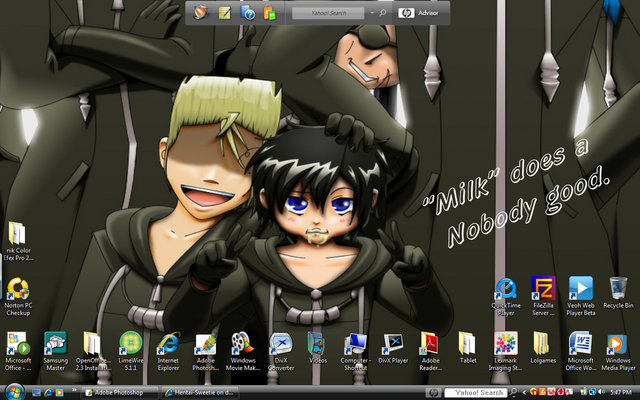Click Show Desktop in Quick Launch
The image size is (640, 400).
point(36,393)
